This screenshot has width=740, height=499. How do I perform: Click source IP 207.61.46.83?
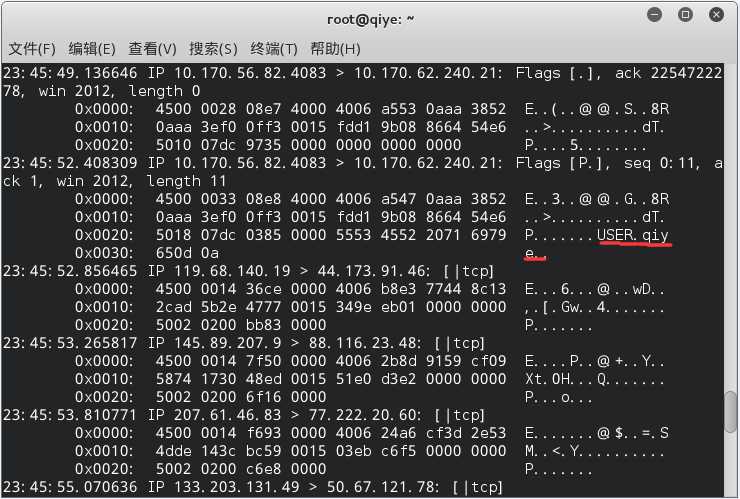(227, 415)
